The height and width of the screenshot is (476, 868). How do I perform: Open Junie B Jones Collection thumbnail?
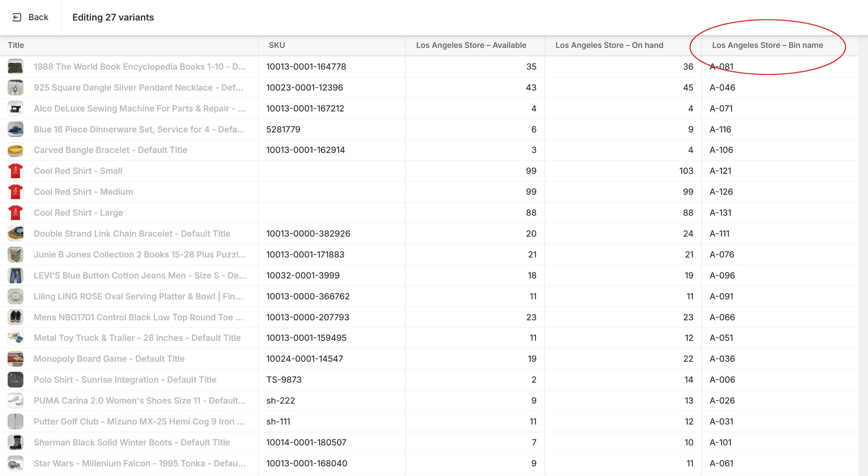(15, 255)
